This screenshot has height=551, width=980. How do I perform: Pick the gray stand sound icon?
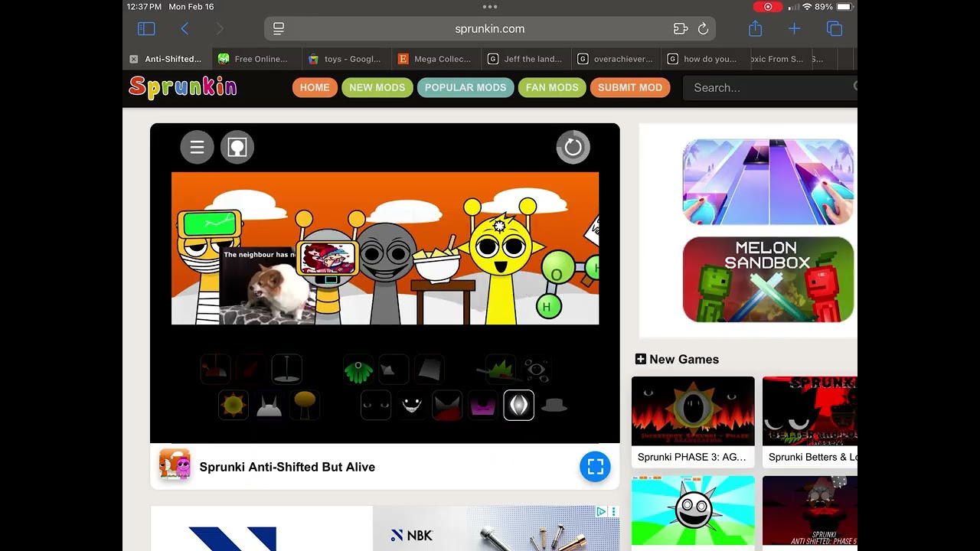(287, 370)
